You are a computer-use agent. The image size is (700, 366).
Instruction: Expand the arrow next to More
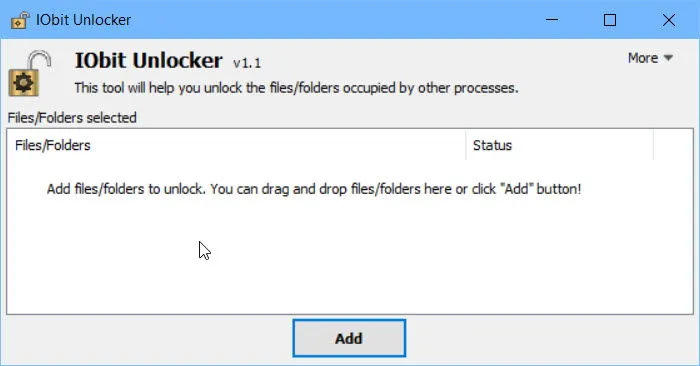click(668, 58)
